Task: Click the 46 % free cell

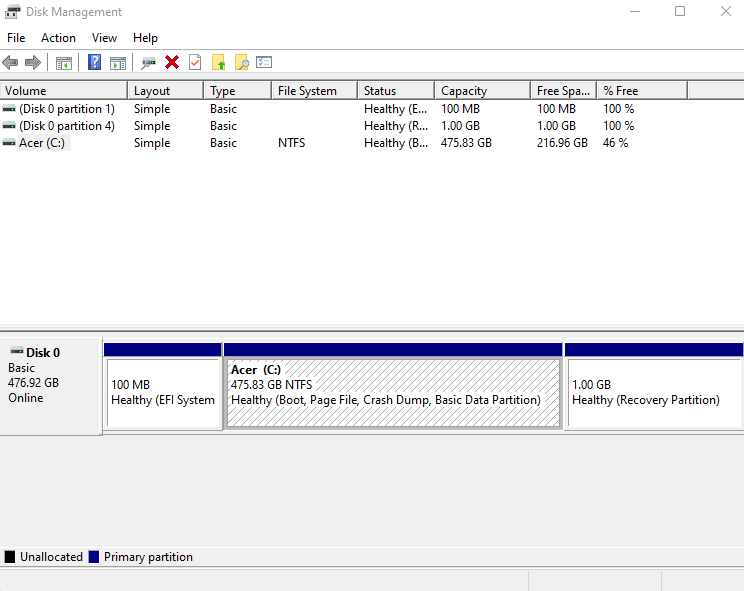Action: click(615, 143)
